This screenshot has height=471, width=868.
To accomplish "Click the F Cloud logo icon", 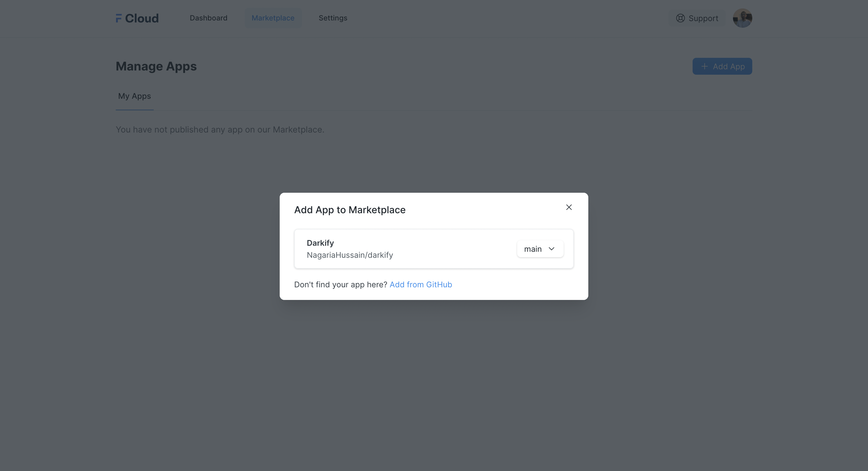I will (x=119, y=18).
